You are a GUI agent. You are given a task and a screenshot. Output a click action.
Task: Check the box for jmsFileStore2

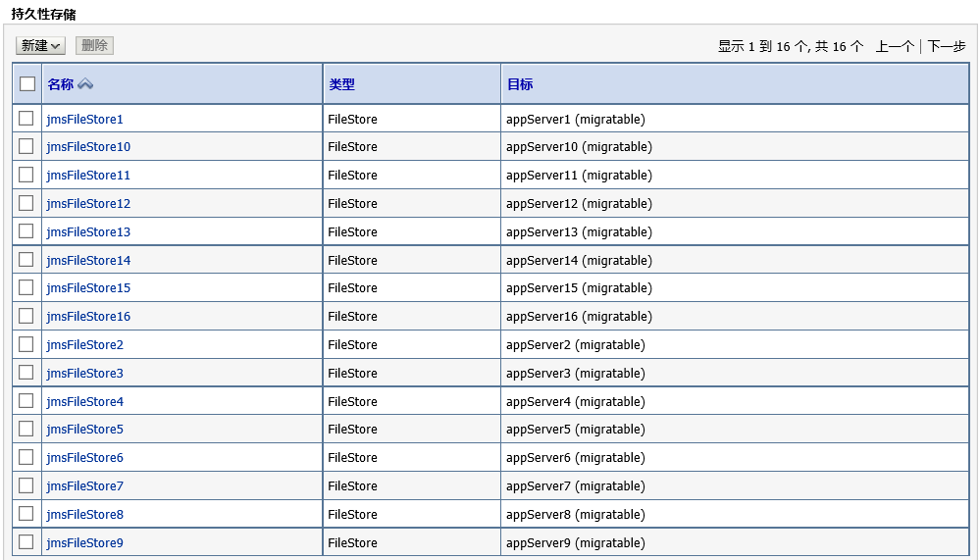[26, 344]
